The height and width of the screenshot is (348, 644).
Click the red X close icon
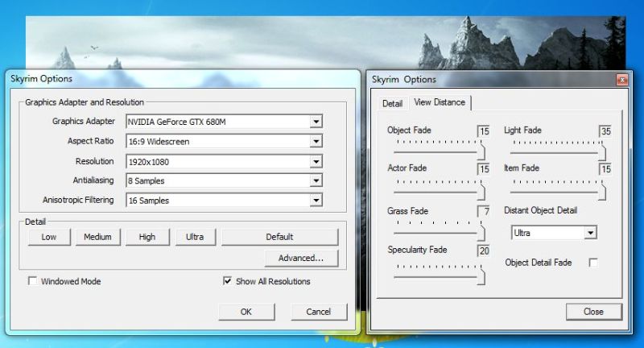(x=622, y=80)
